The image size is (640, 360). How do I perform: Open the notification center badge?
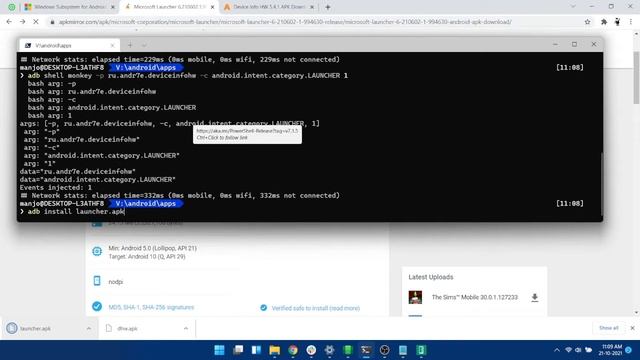tap(629, 350)
